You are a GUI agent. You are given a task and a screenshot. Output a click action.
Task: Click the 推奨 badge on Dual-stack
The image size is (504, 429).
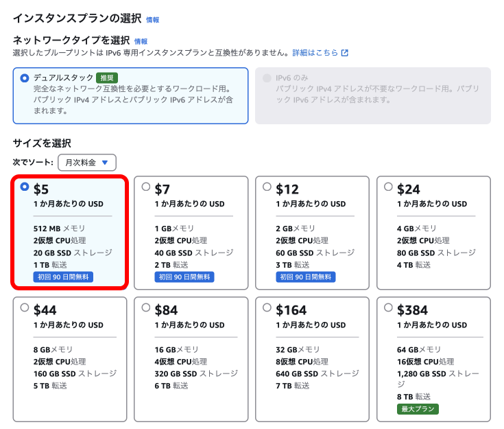[x=107, y=78]
